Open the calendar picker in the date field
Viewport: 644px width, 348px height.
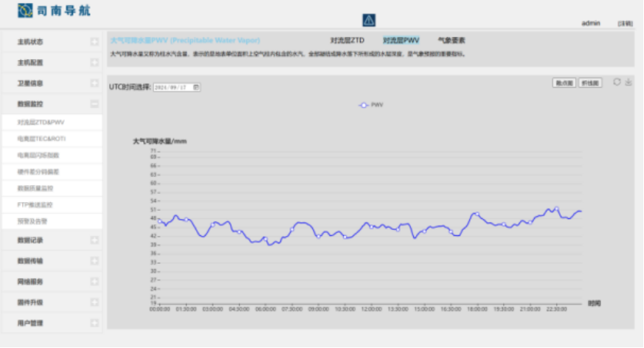pyautogui.click(x=196, y=87)
